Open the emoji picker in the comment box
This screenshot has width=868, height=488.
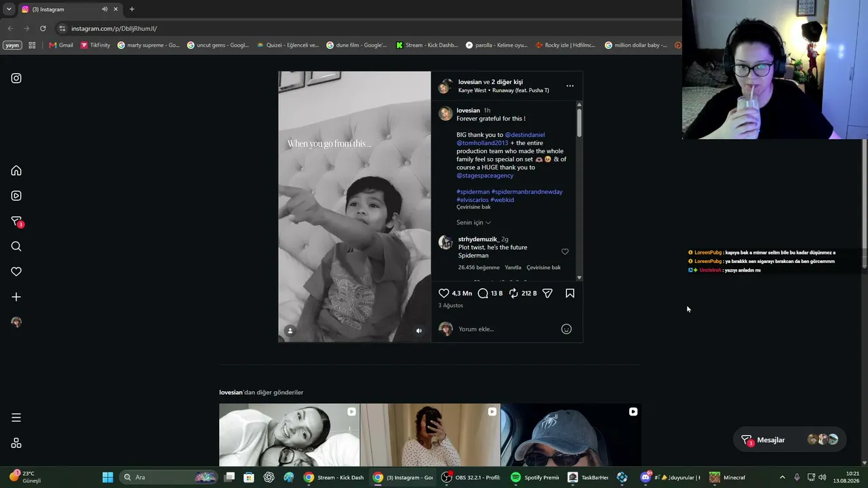(566, 329)
